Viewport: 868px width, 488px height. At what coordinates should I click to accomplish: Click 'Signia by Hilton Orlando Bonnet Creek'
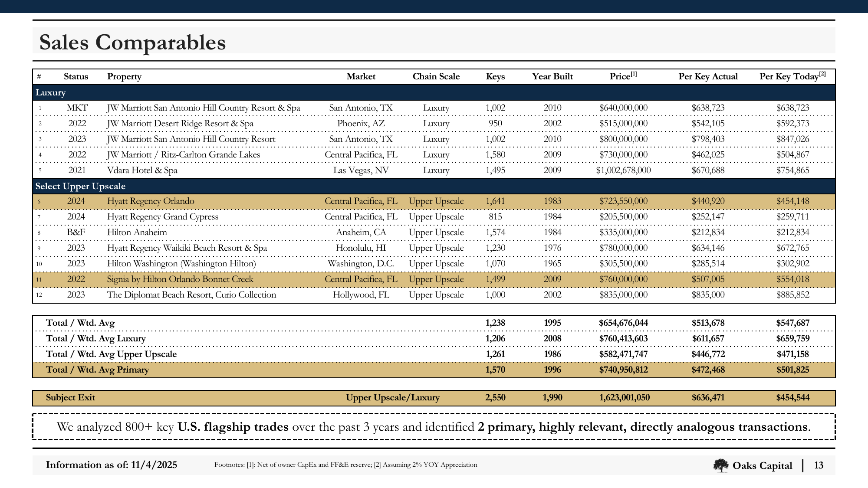[180, 279]
